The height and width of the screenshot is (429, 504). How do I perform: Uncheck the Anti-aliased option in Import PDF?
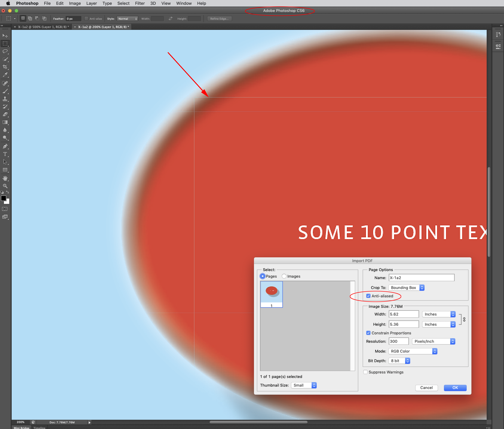click(x=368, y=296)
